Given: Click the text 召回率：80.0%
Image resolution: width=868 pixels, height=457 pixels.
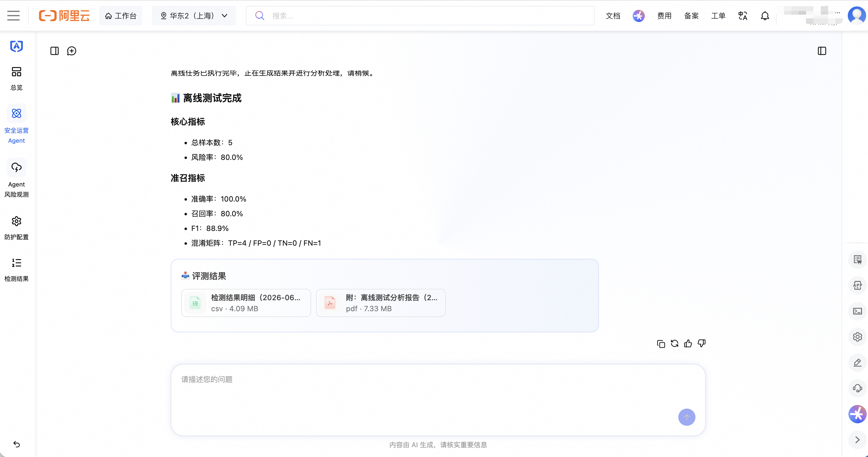Looking at the screenshot, I should (217, 213).
